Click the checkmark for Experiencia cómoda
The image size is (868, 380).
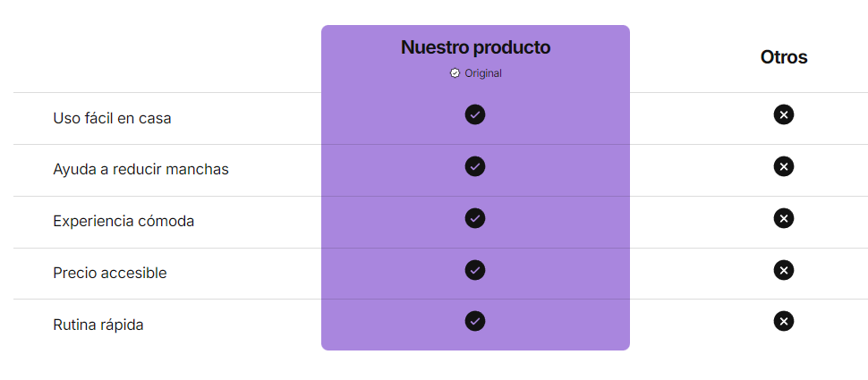475,218
